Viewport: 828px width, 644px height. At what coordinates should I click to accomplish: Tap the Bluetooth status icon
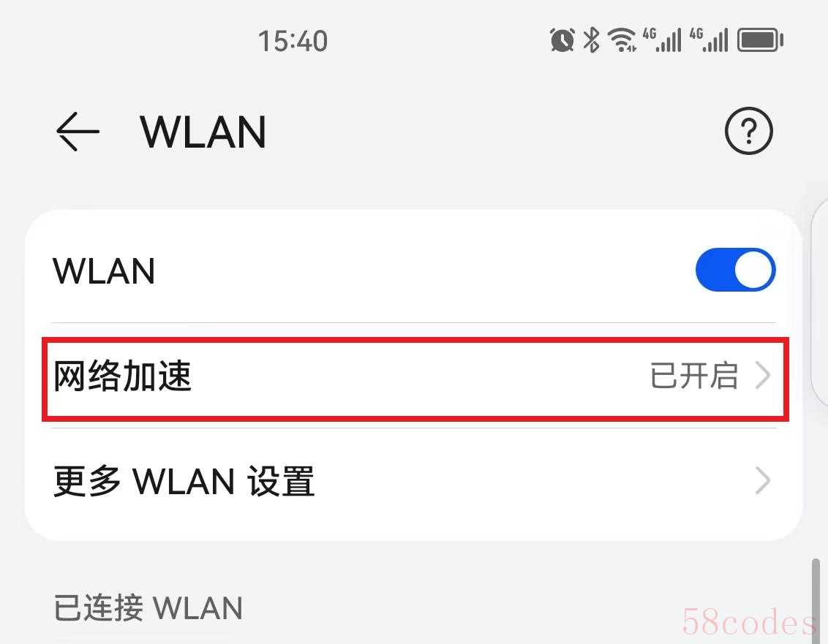coord(592,40)
